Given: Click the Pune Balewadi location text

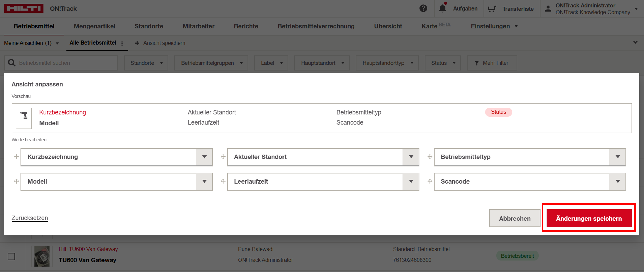Looking at the screenshot, I should click(256, 249).
